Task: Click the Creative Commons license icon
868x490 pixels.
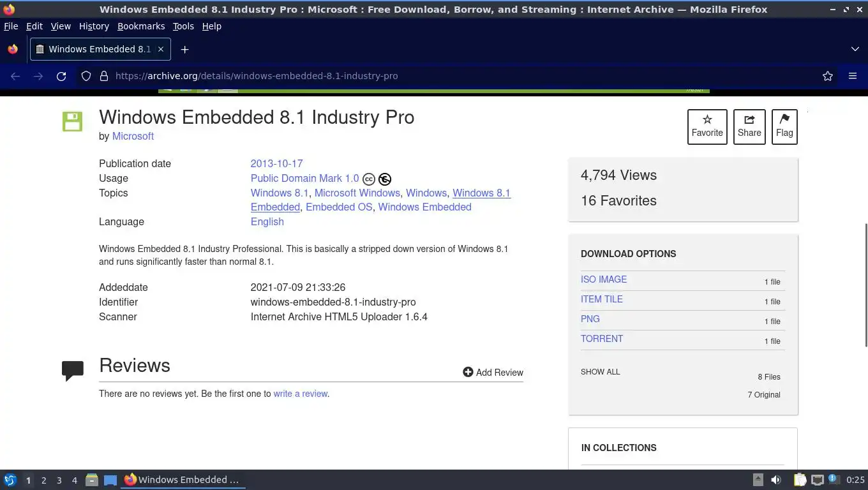Action: pyautogui.click(x=369, y=179)
